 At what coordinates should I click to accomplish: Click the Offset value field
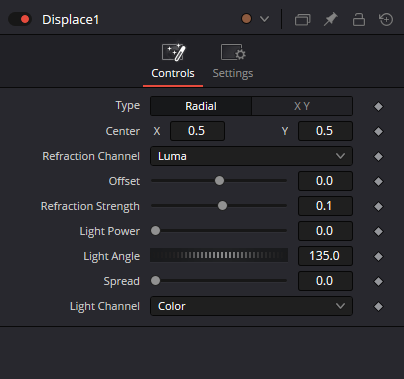pos(325,181)
